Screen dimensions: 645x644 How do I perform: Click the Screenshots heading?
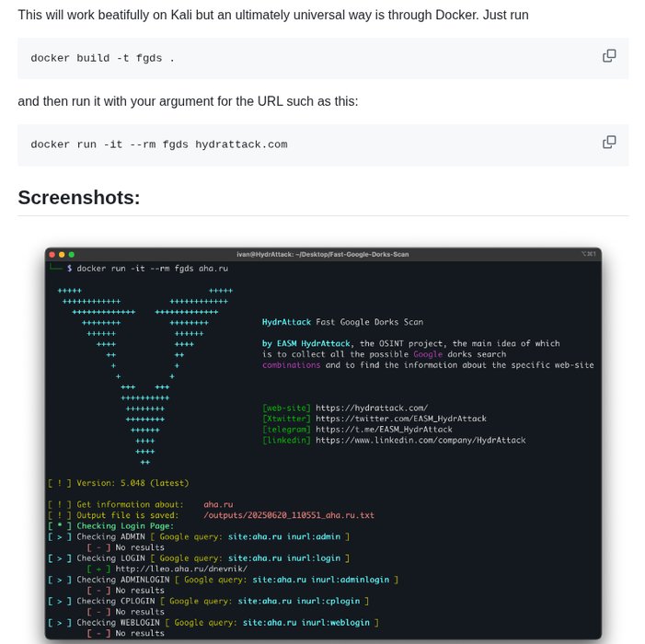pos(79,198)
